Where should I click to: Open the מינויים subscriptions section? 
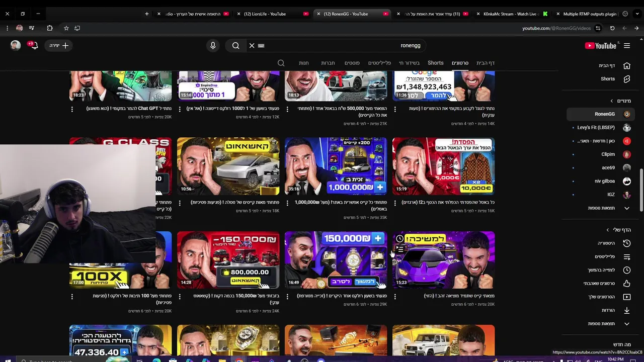620,101
